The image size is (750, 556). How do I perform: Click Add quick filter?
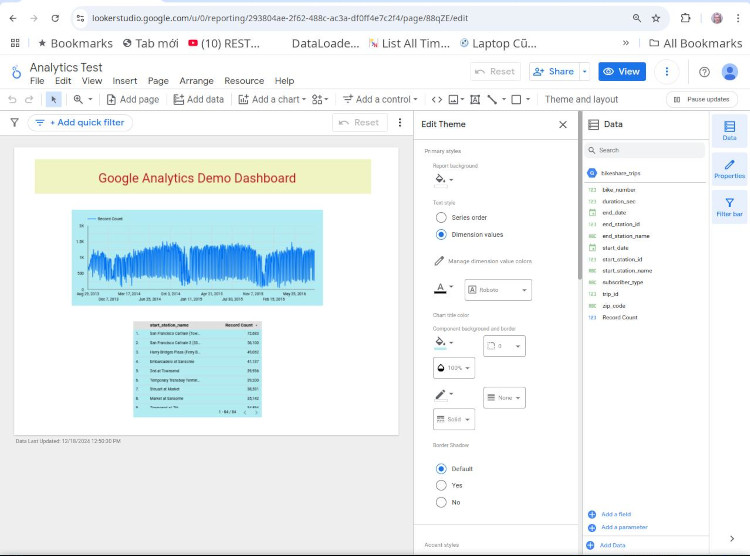click(x=80, y=123)
